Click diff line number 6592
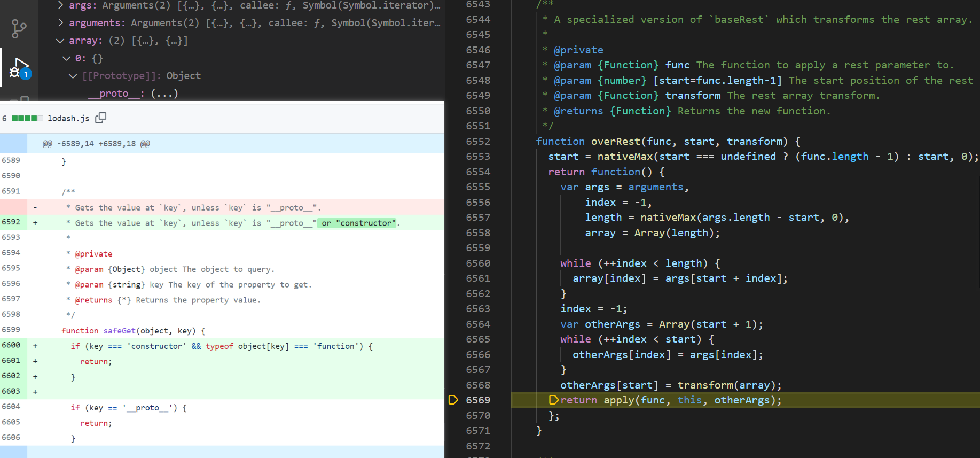Screen dimensions: 980x458 tap(11, 222)
